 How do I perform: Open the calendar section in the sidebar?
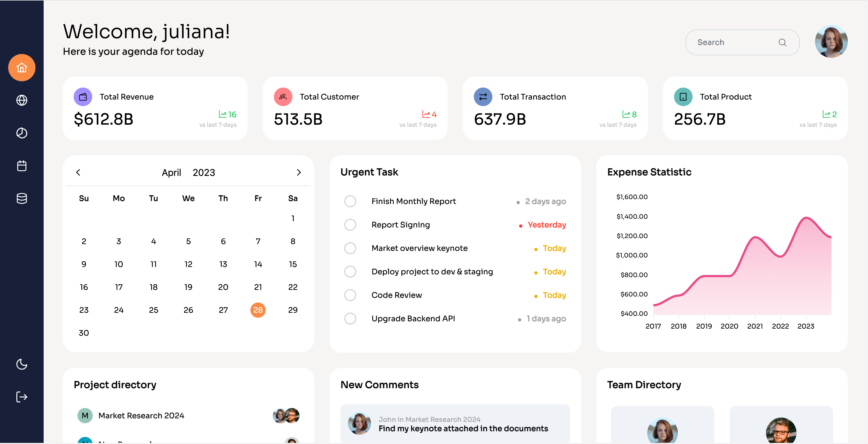pos(22,165)
